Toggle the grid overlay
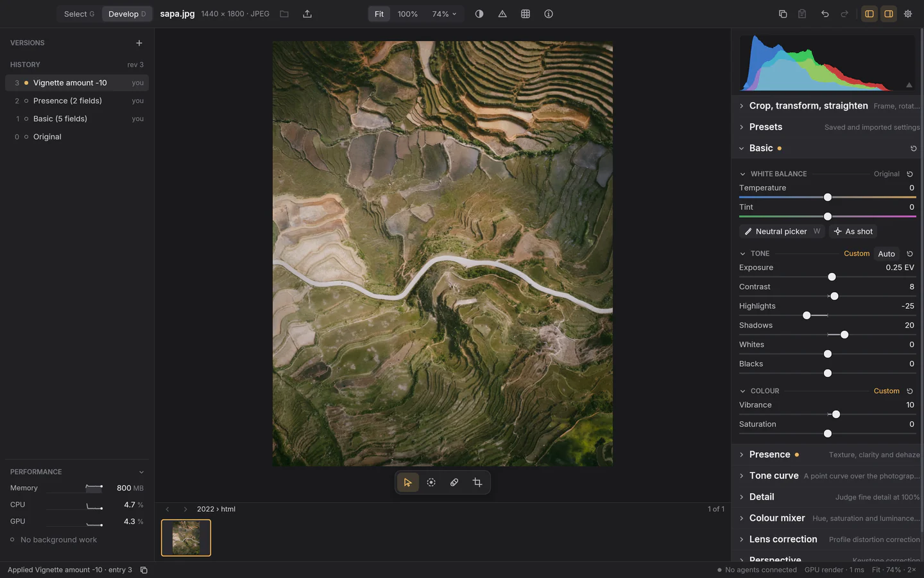The width and height of the screenshot is (924, 578). (x=526, y=13)
